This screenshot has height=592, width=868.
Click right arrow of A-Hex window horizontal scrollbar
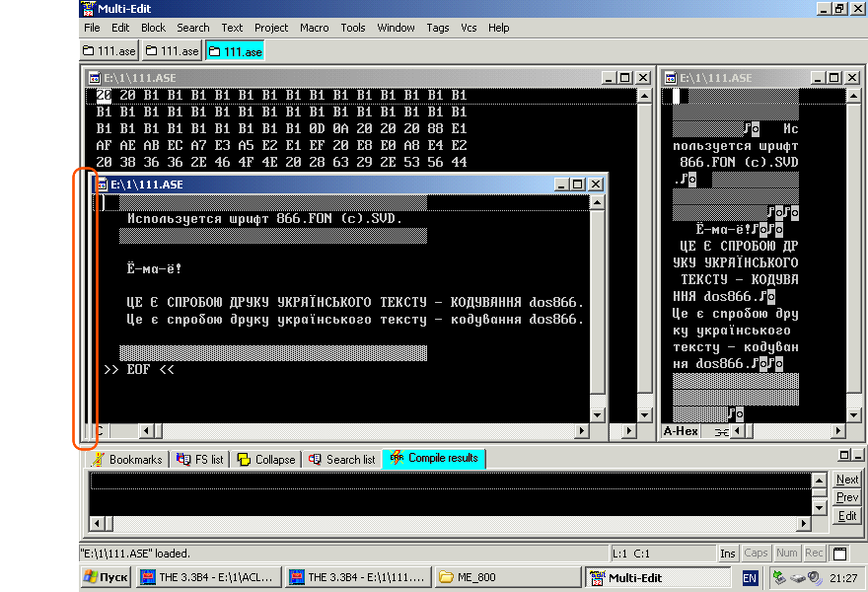coord(838,430)
